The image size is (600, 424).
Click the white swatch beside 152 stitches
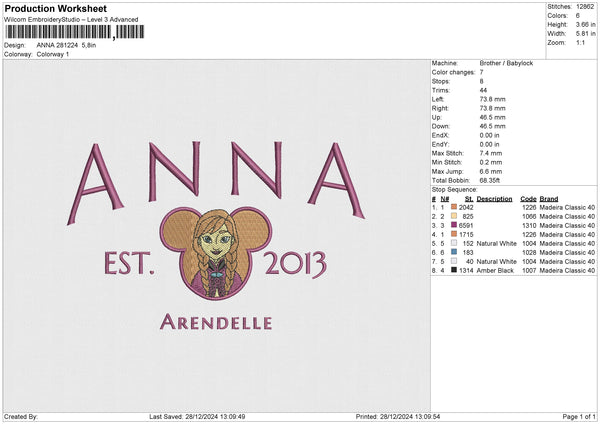click(454, 243)
